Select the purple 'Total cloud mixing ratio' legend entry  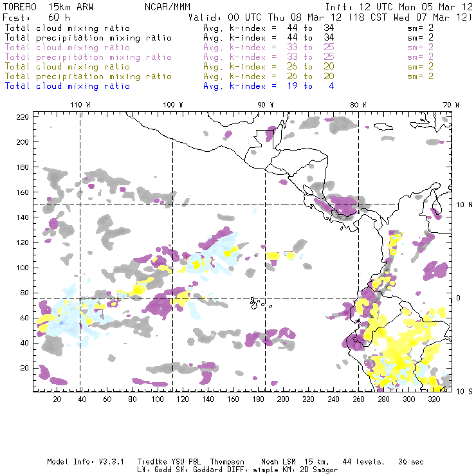[68, 48]
